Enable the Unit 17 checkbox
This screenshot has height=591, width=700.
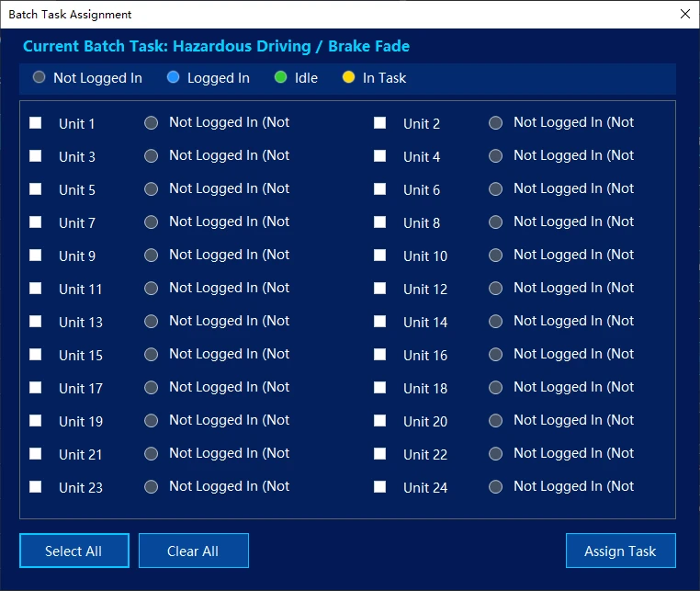click(x=35, y=387)
